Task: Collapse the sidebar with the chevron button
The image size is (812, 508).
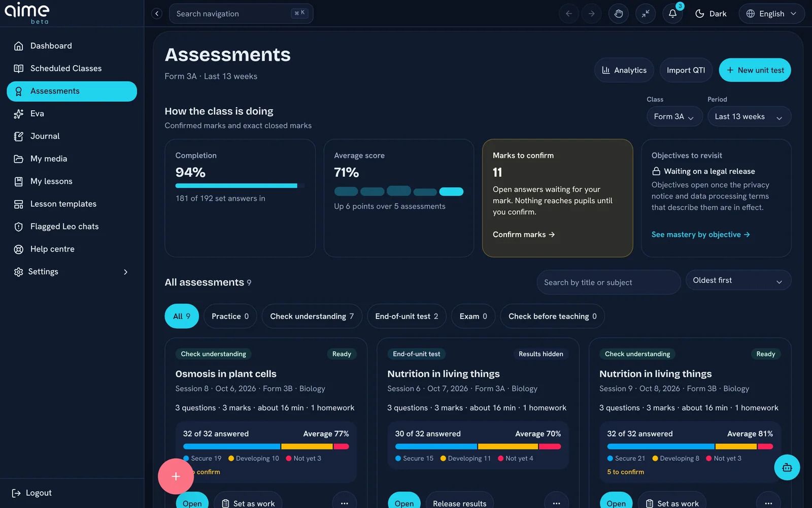Action: point(157,14)
